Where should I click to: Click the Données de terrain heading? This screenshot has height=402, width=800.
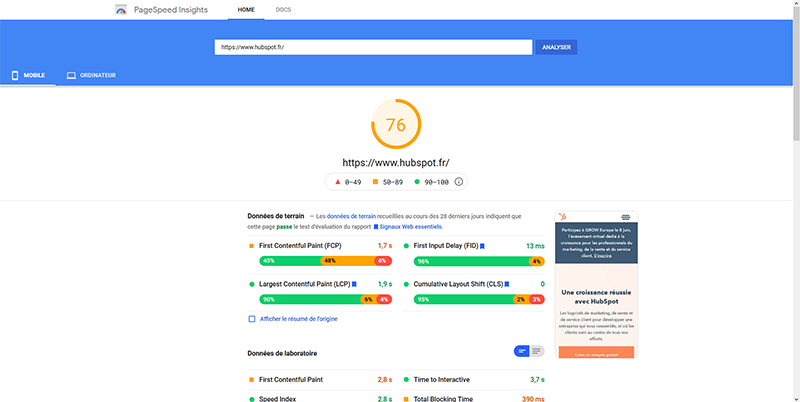pyautogui.click(x=276, y=216)
